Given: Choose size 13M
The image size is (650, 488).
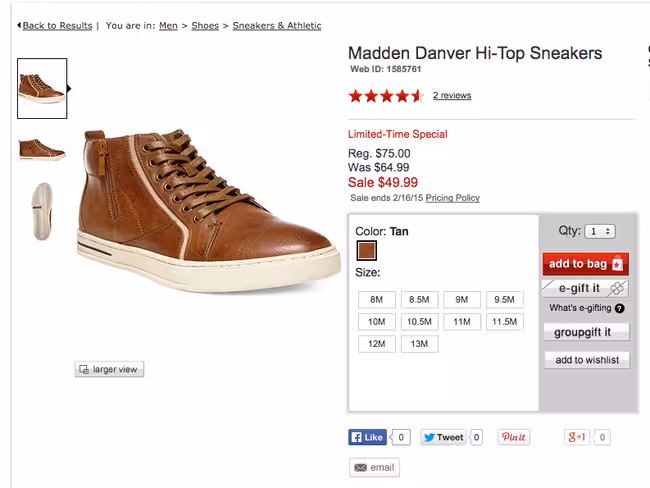Looking at the screenshot, I should [x=420, y=344].
